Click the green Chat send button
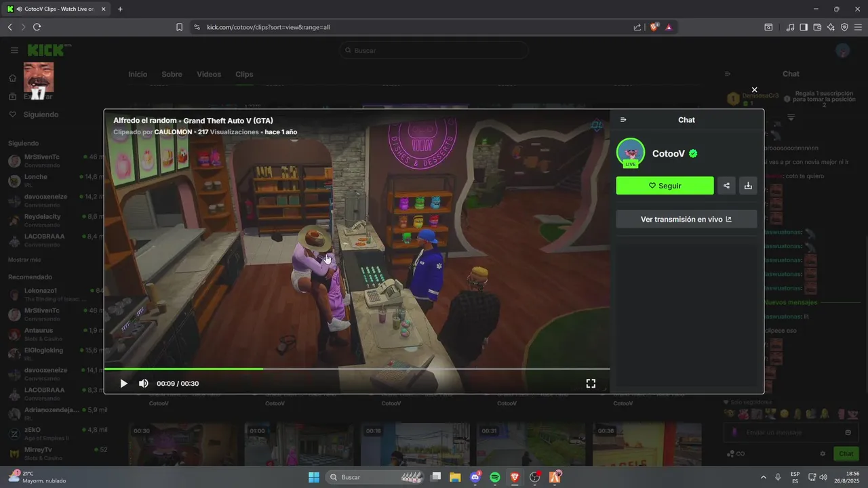Viewport: 868px width, 488px height. tap(846, 453)
